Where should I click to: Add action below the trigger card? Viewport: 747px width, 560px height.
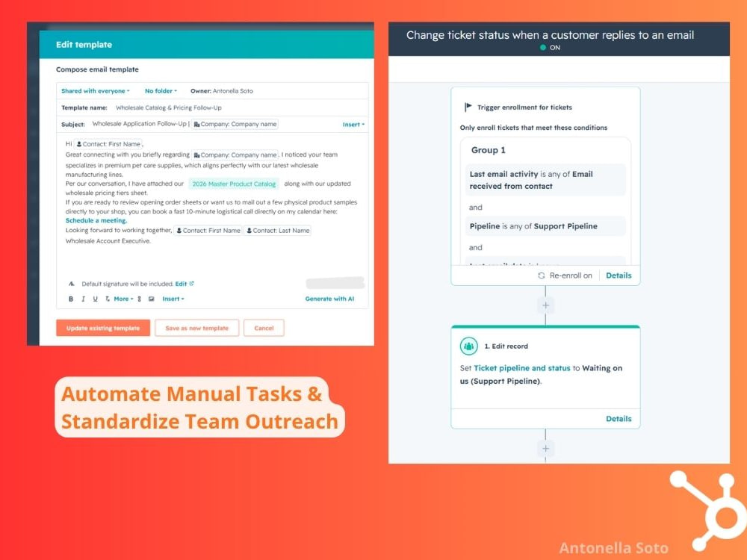[x=545, y=305]
